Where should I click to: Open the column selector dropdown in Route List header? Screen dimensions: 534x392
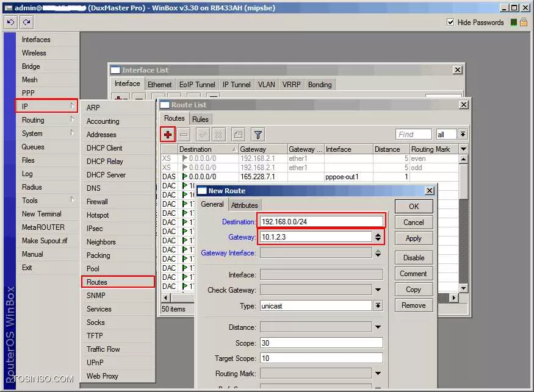[x=463, y=149]
